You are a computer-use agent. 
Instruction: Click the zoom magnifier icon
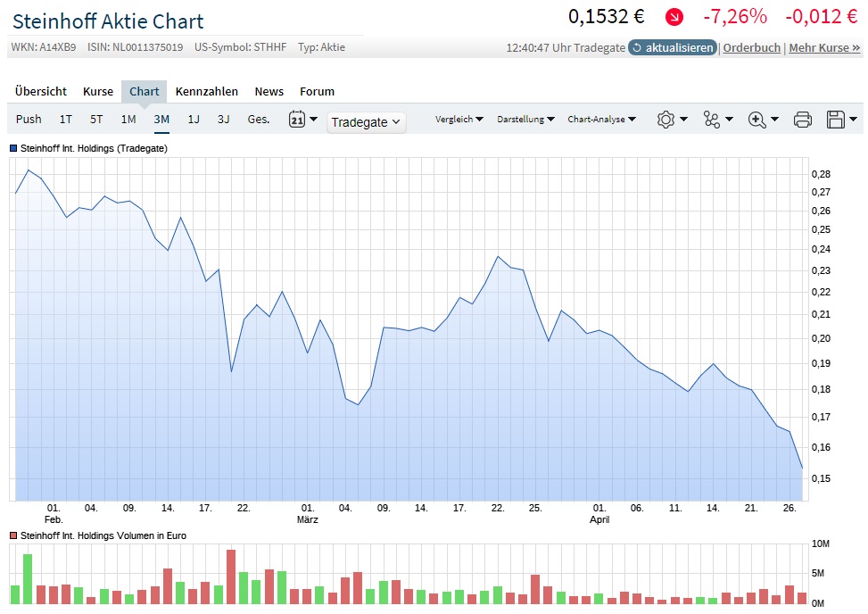pos(756,119)
